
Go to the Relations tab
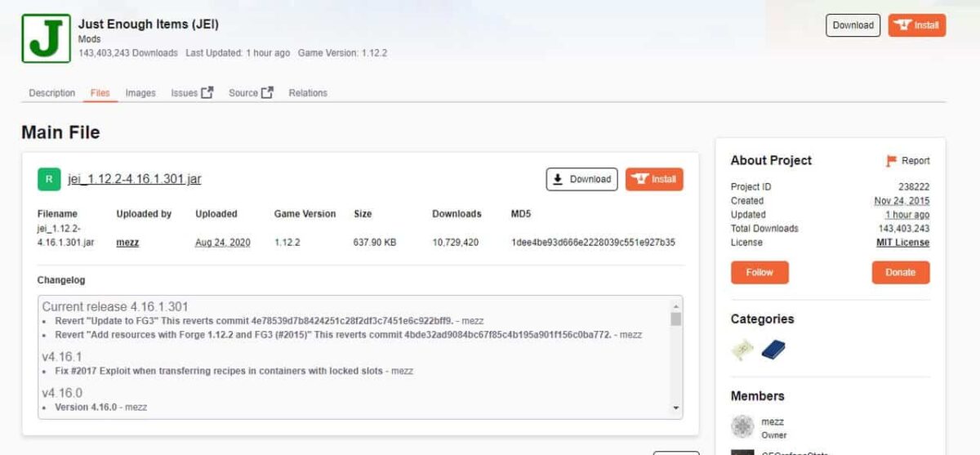pos(308,93)
